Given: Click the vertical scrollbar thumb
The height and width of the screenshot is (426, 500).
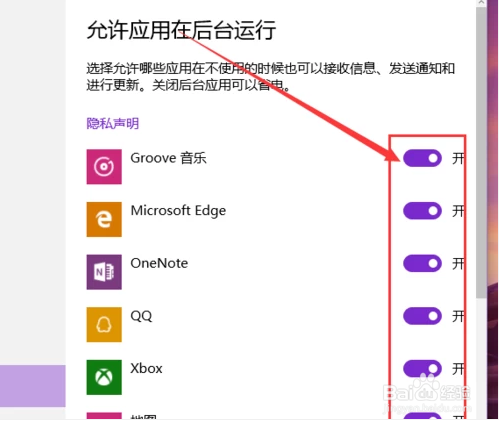Looking at the screenshot, I should click(481, 152).
